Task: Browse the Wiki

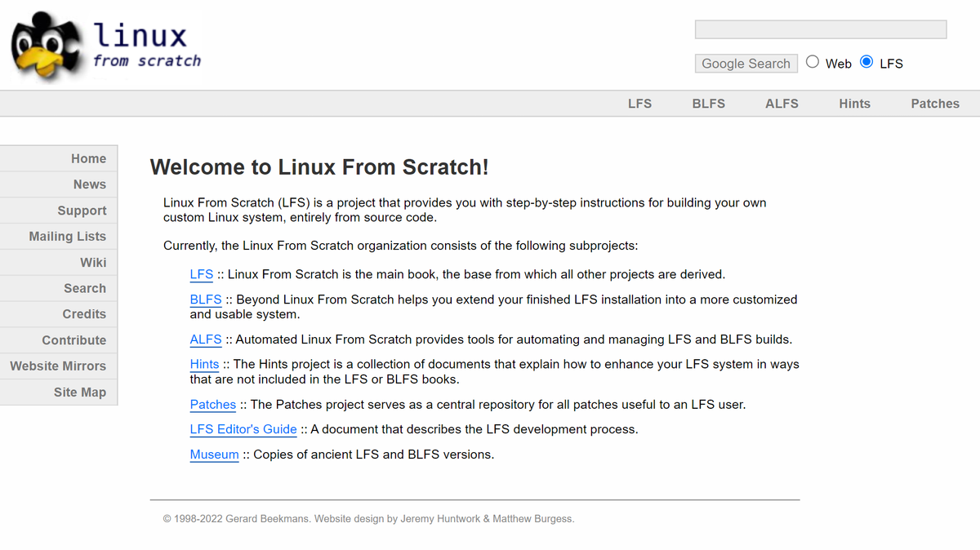Action: pos(93,262)
